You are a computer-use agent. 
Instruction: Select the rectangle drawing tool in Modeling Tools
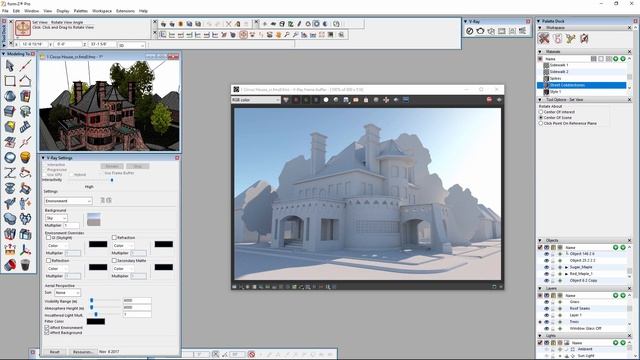(x=10, y=81)
